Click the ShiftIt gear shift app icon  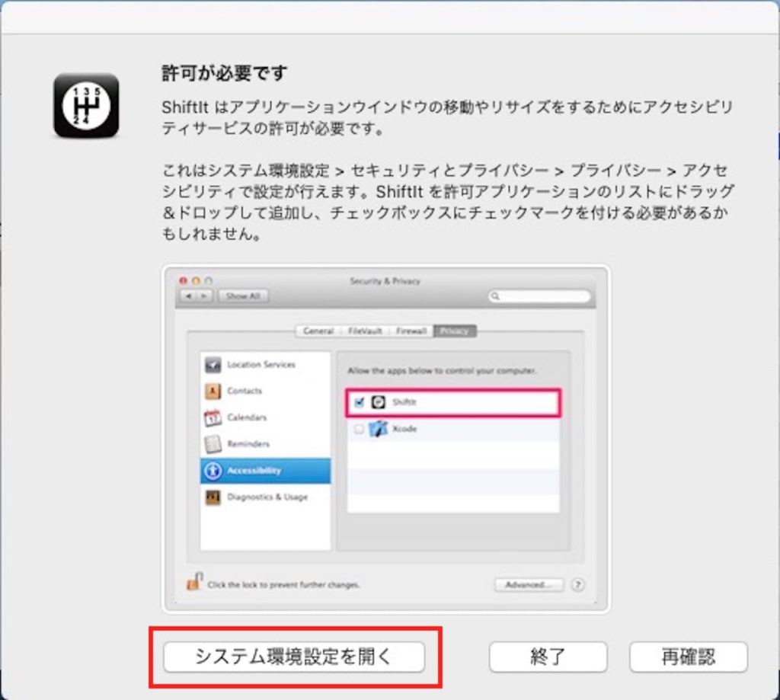[x=85, y=107]
